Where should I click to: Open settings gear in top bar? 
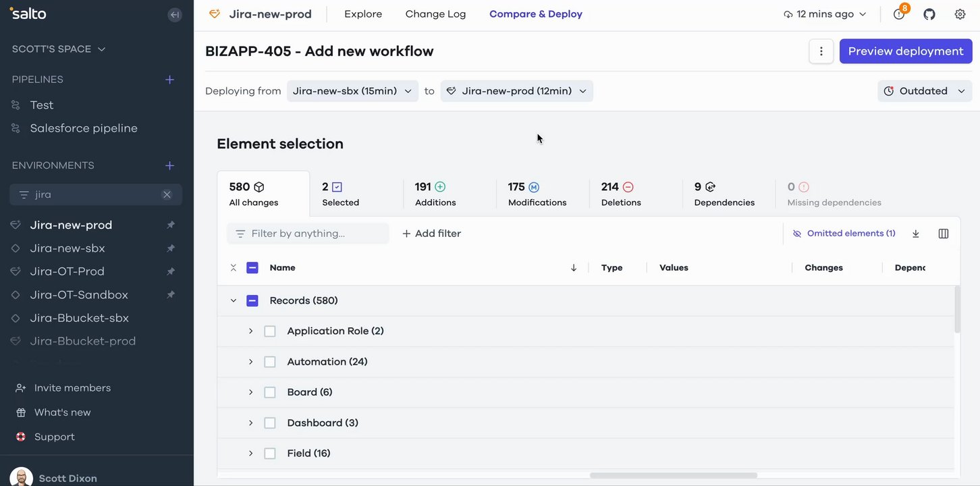(x=960, y=14)
